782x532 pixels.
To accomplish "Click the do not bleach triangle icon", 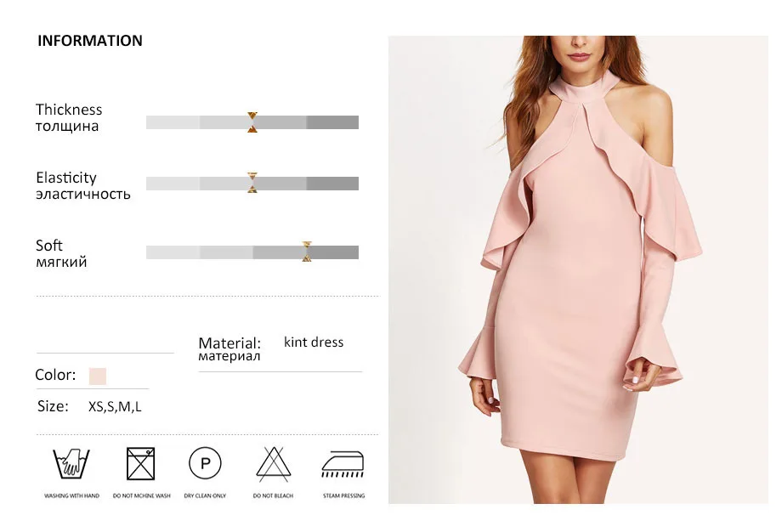I will (274, 464).
